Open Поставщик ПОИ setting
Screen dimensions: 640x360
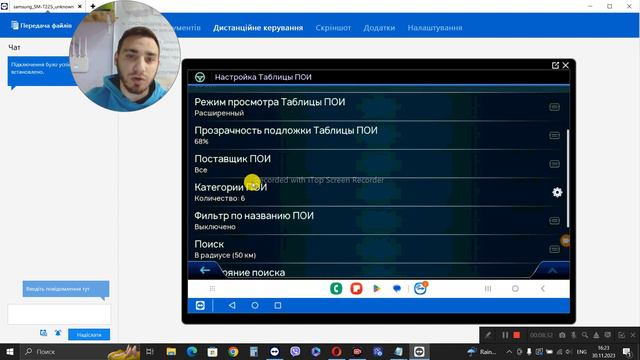click(x=378, y=163)
